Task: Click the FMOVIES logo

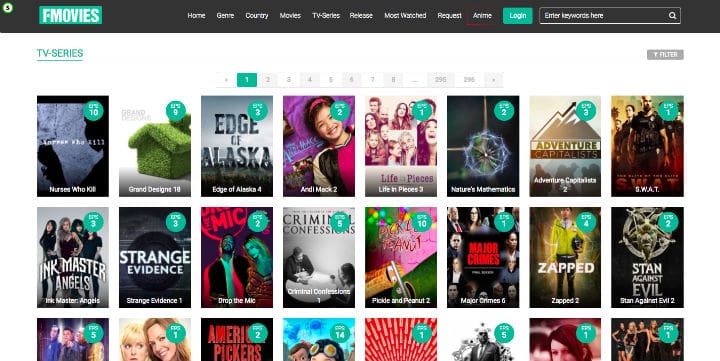Action: click(x=71, y=15)
